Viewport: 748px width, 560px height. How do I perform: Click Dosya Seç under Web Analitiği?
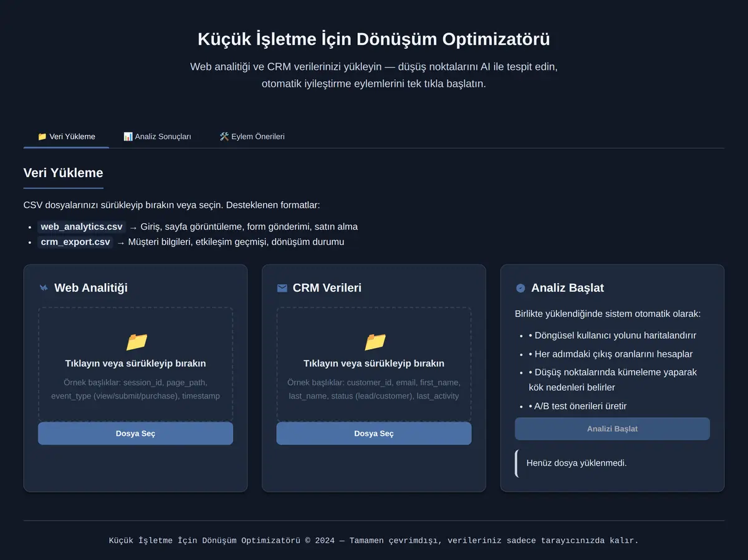point(135,433)
